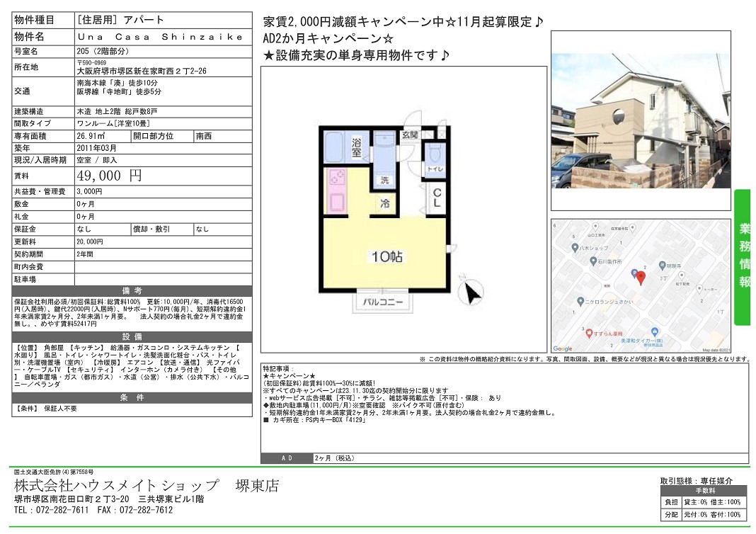Select the 八木ショップ map marker

[574, 247]
